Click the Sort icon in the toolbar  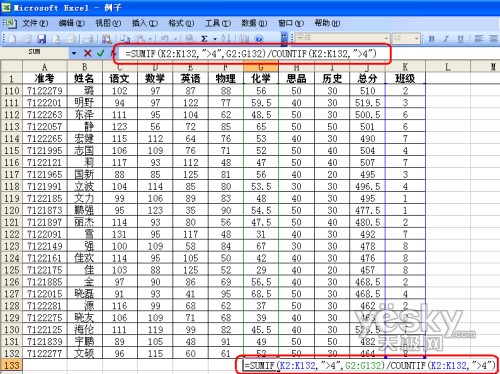coord(226,39)
